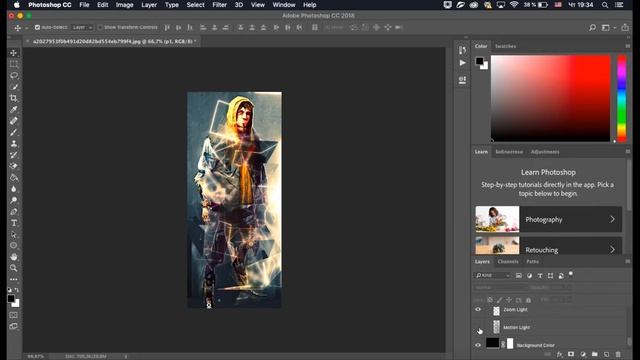Select the Crop tool
The height and width of the screenshot is (360, 640).
point(13,98)
